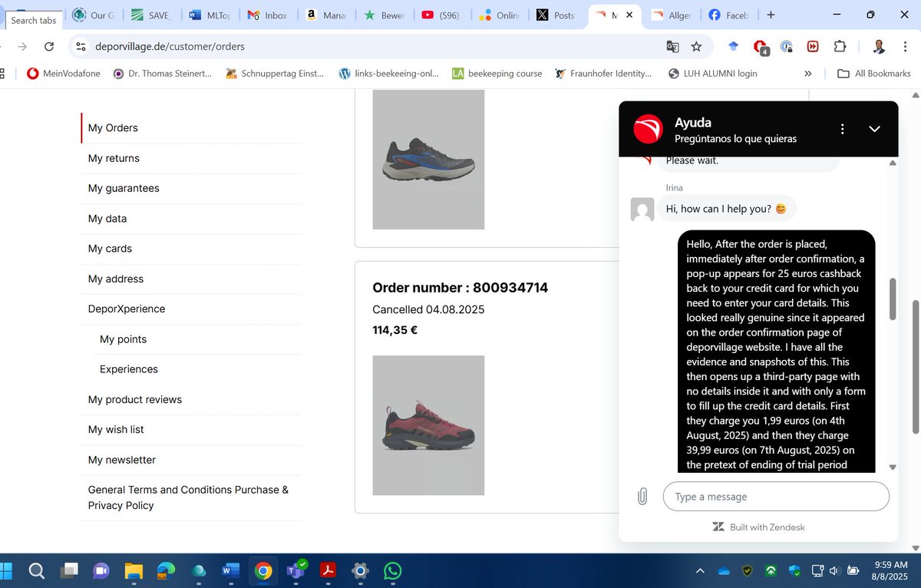This screenshot has width=921, height=588.
Task: Open the All Bookmarks folder
Action: pyautogui.click(x=874, y=74)
